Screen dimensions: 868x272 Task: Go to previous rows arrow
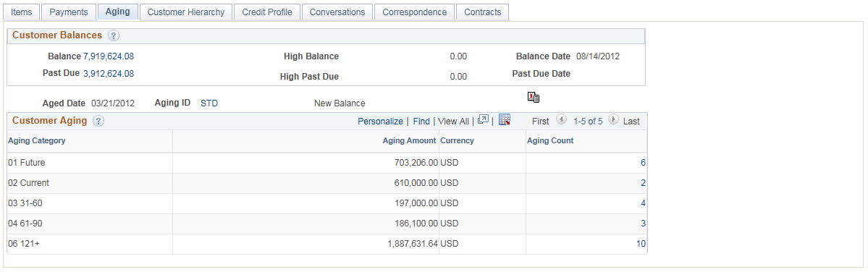(561, 120)
